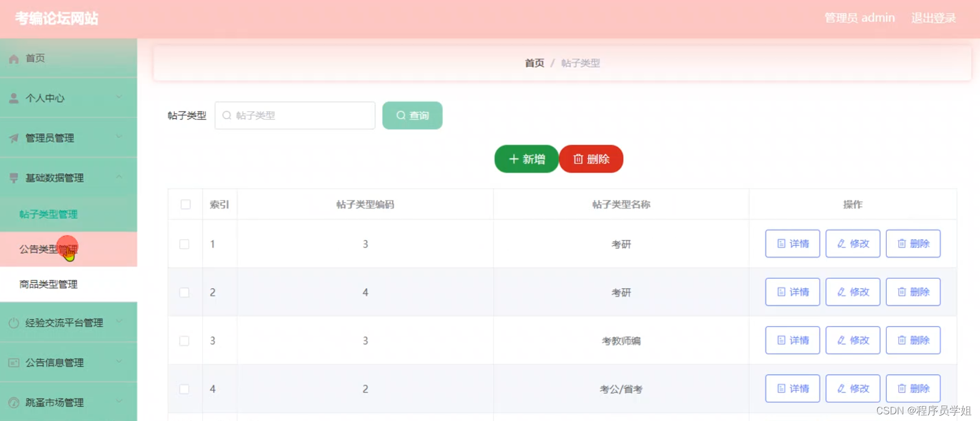This screenshot has height=421, width=980.
Task: Select 公告类型管理 in the sidebar
Action: click(68, 249)
